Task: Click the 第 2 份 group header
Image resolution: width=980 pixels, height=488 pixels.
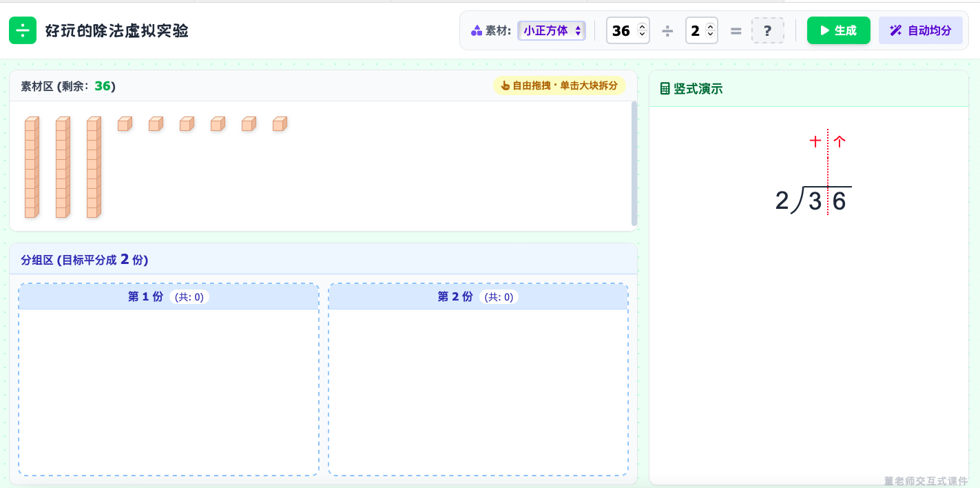Action: 479,297
